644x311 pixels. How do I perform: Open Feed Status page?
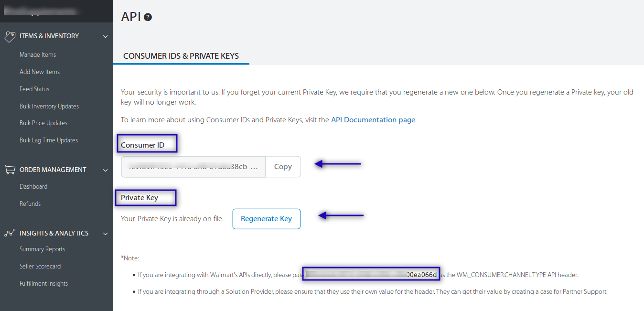(x=34, y=89)
